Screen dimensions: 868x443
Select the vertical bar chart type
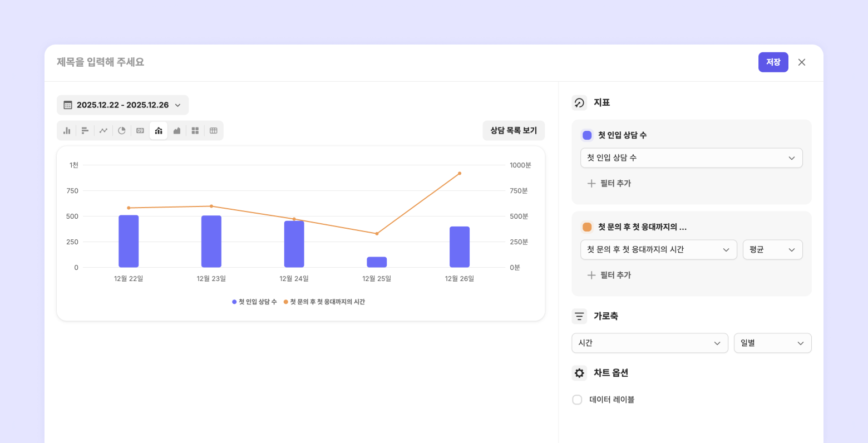click(x=67, y=131)
